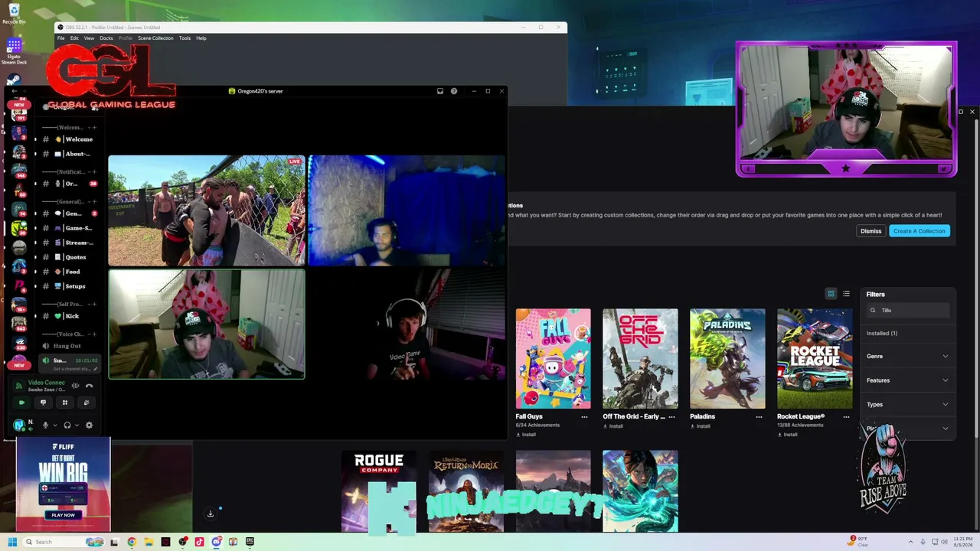The image size is (980, 551).
Task: Open the View menu in OBS
Action: click(x=89, y=38)
